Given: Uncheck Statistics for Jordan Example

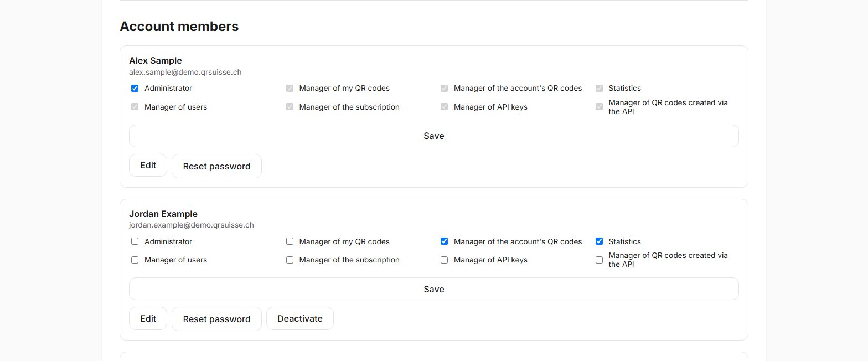Looking at the screenshot, I should (599, 241).
